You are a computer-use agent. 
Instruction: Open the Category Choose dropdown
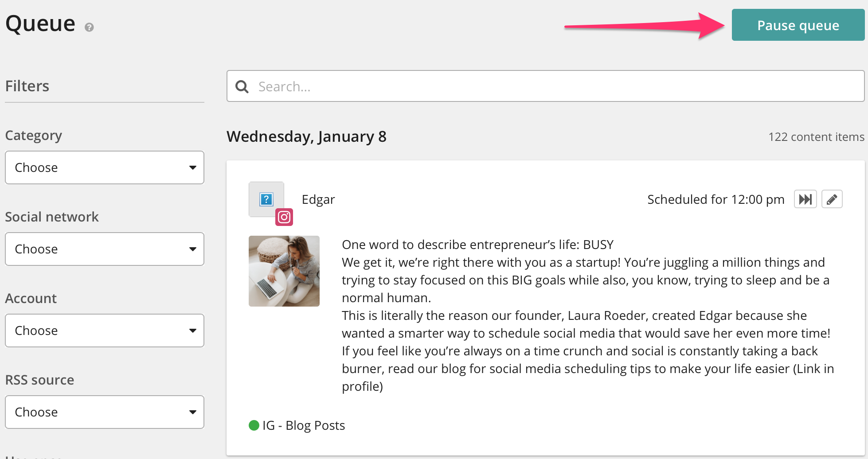point(104,167)
